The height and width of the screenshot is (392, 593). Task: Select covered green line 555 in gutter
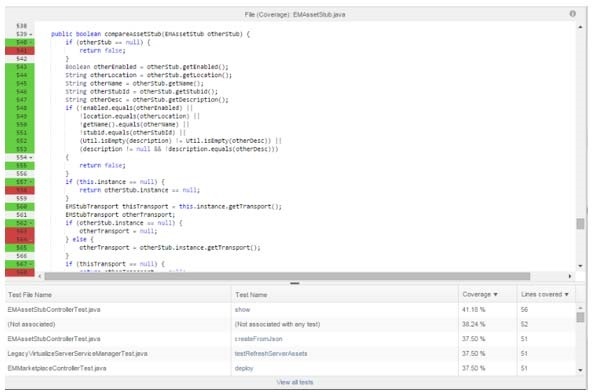pyautogui.click(x=20, y=166)
